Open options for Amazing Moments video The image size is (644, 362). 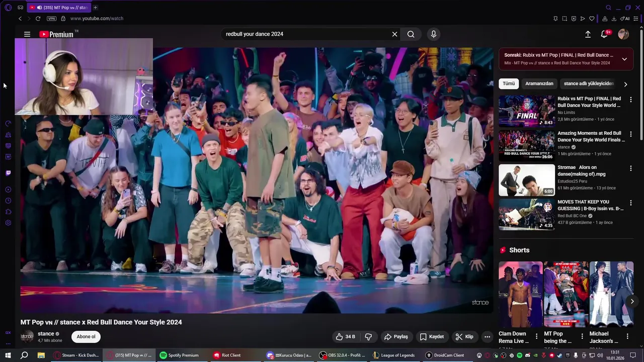click(630, 134)
